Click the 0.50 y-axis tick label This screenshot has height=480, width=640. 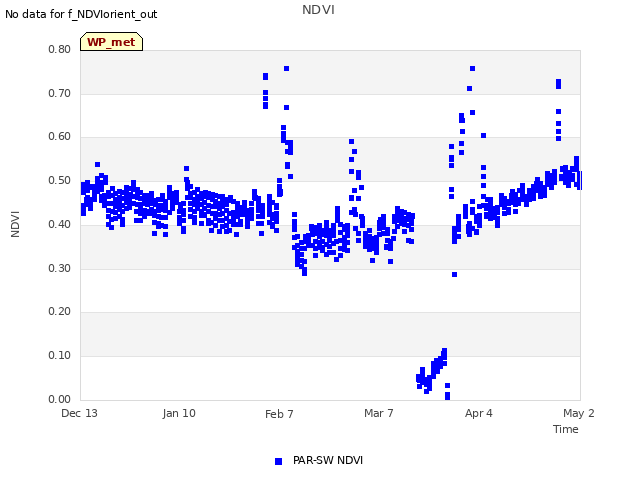pyautogui.click(x=60, y=180)
